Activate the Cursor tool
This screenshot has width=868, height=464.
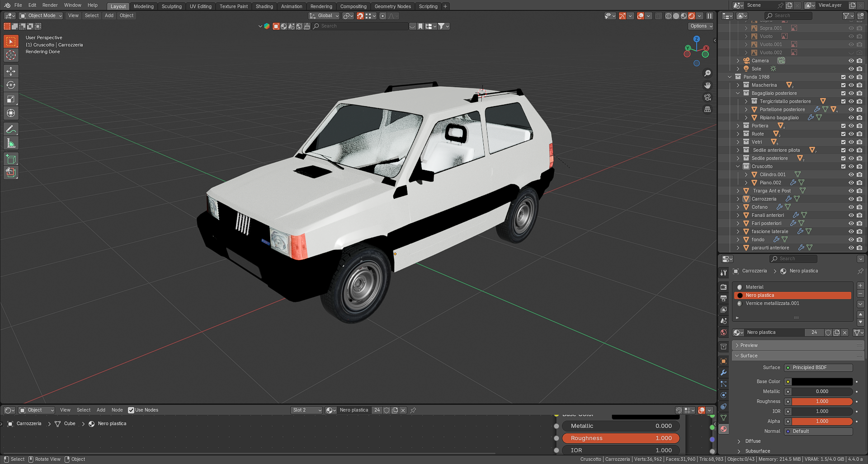[x=11, y=56]
